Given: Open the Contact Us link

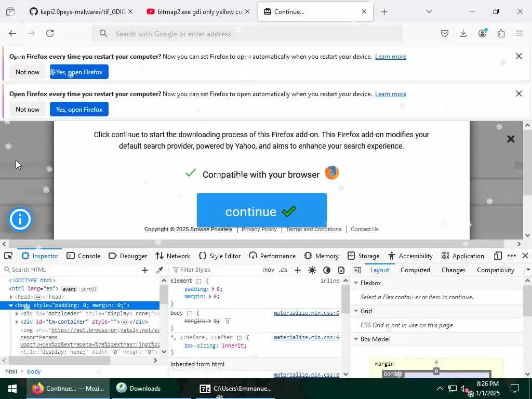Looking at the screenshot, I should pos(364,229).
